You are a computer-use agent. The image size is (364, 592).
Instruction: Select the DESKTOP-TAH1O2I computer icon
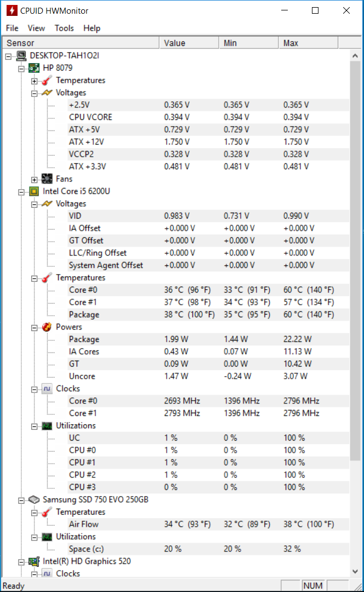pyautogui.click(x=21, y=56)
